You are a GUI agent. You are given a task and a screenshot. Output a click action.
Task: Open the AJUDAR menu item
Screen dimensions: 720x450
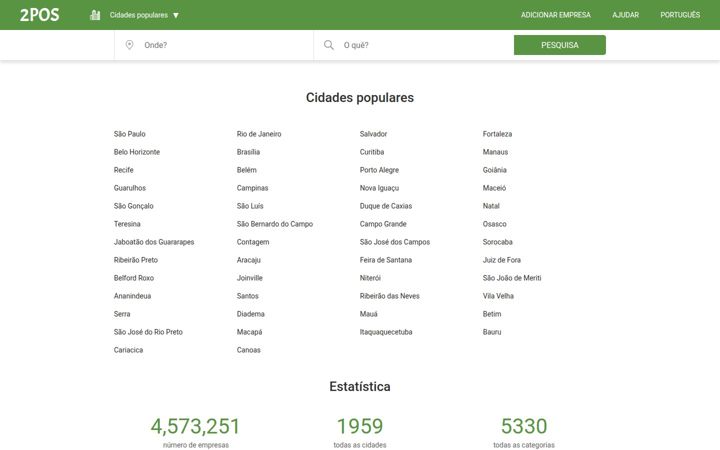pos(625,15)
